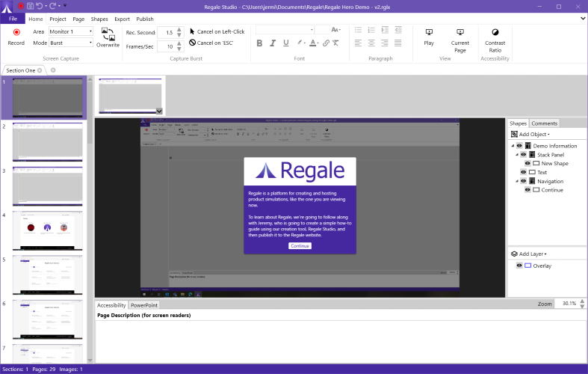
Task: Open the Add Object dropdown
Action: [530, 134]
